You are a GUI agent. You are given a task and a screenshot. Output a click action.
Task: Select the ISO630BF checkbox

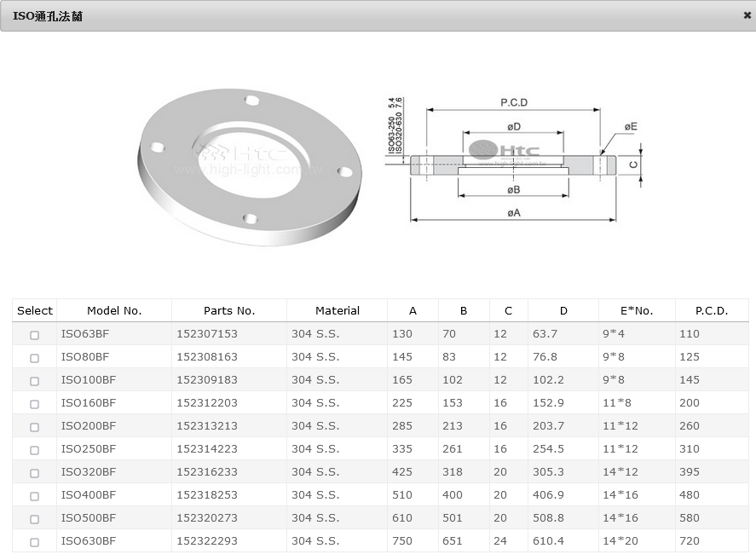tap(35, 542)
